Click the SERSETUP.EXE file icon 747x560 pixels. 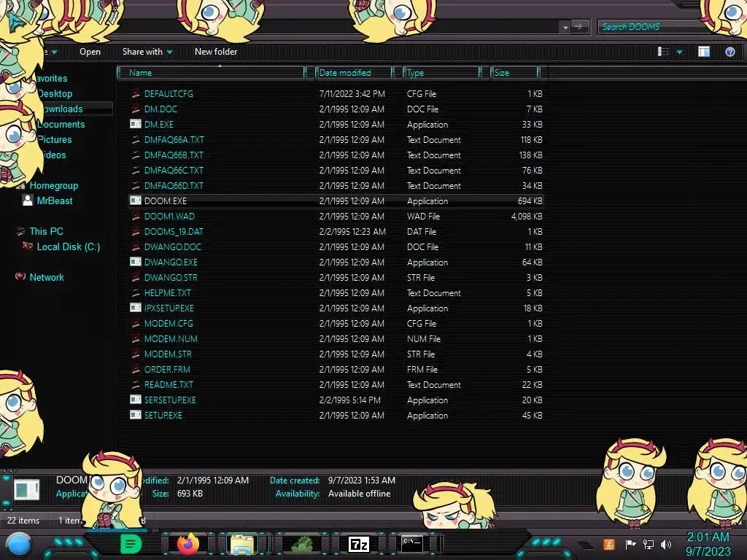pos(136,400)
